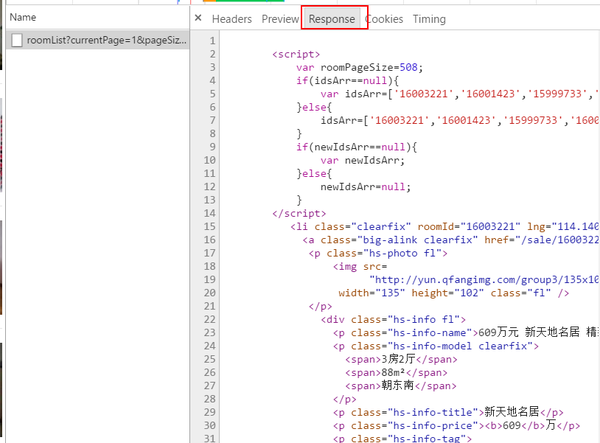Click the Name column header
Viewport: 600px width, 443px height.
point(23,17)
